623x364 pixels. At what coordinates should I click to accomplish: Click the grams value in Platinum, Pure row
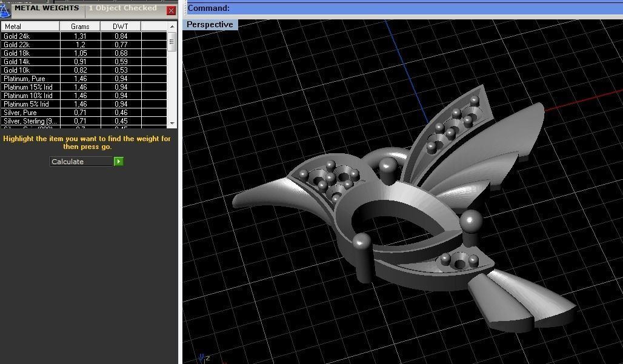click(x=80, y=79)
